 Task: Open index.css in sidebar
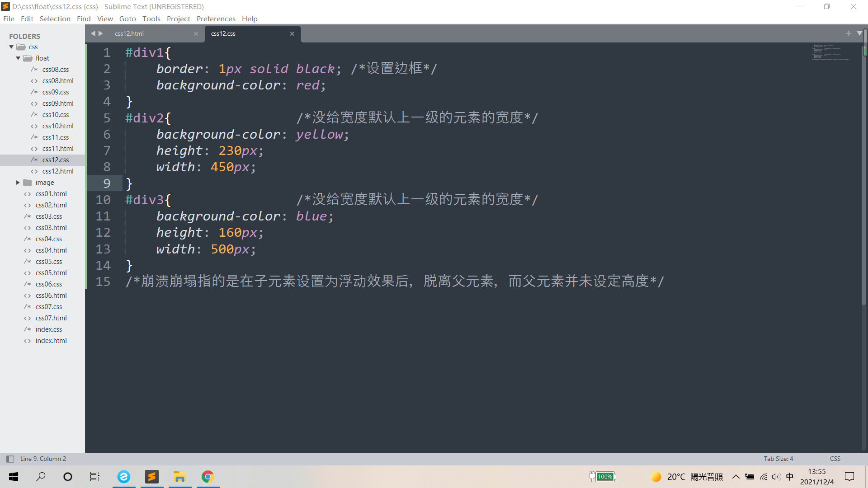49,329
